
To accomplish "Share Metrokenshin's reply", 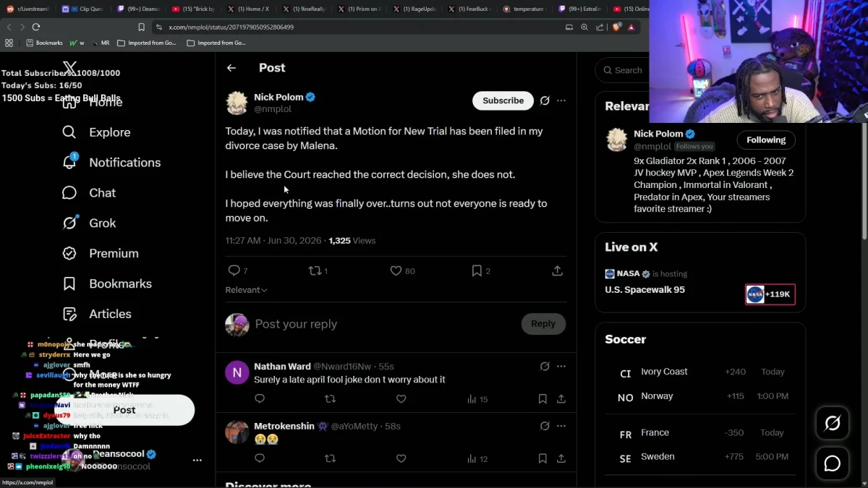I will click(561, 458).
